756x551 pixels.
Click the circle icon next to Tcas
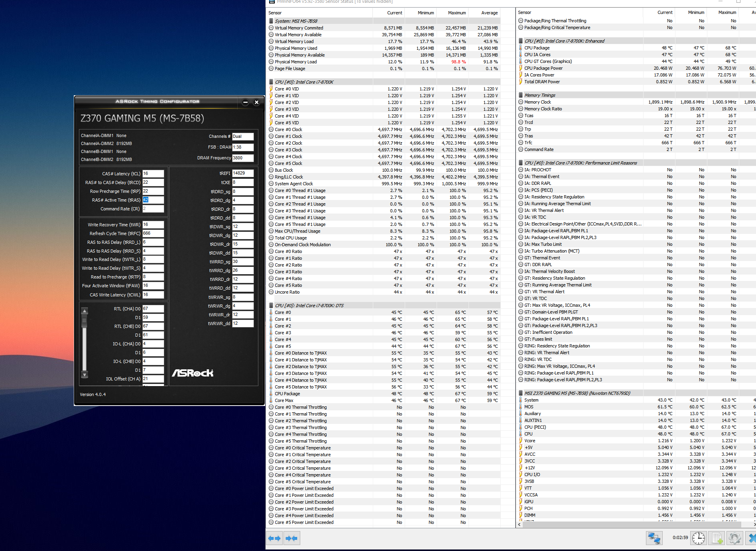point(521,116)
